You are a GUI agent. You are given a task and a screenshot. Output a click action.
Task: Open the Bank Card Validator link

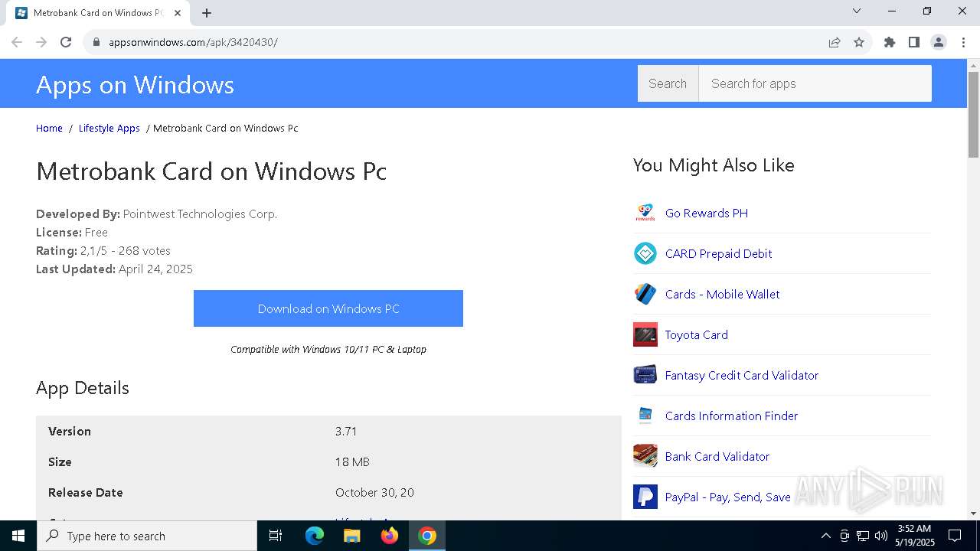(717, 456)
